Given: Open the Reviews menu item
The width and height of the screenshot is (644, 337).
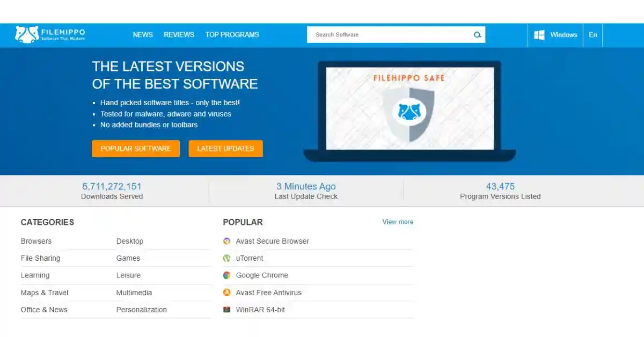Looking at the screenshot, I should (179, 35).
